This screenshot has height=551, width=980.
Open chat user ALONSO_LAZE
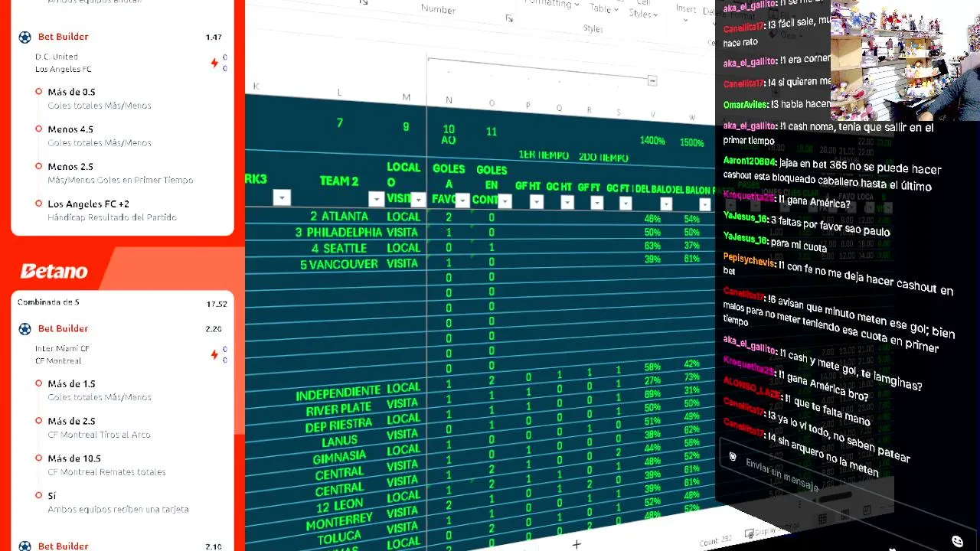[752, 389]
